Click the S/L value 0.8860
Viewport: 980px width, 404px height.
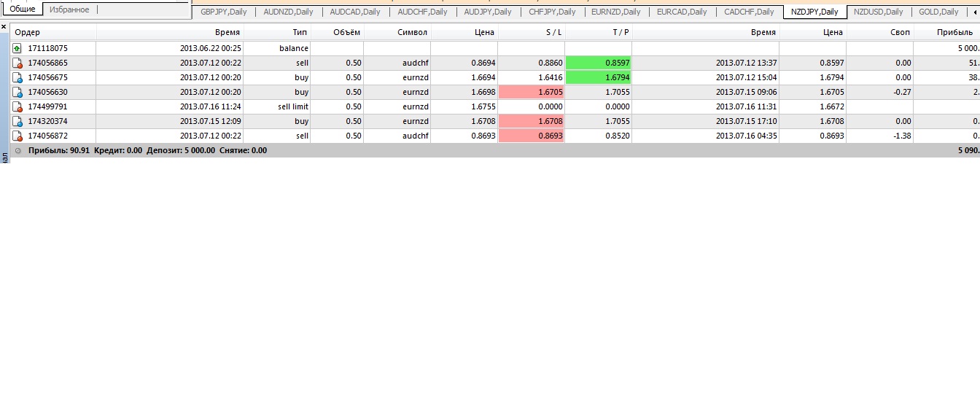pyautogui.click(x=551, y=63)
